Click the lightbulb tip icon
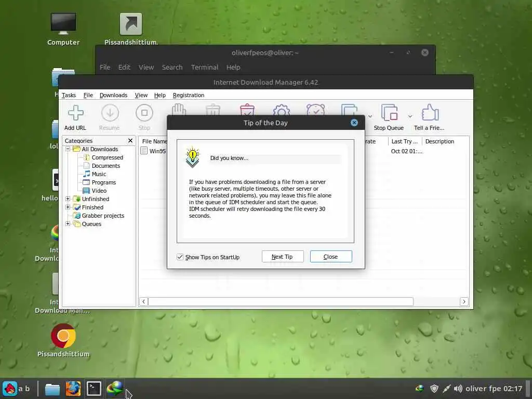The height and width of the screenshot is (399, 532). tap(192, 157)
